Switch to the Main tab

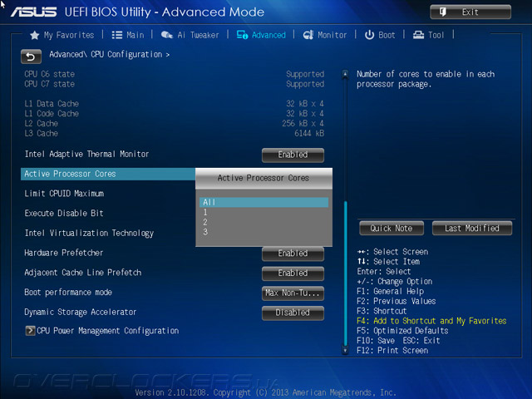[128, 35]
